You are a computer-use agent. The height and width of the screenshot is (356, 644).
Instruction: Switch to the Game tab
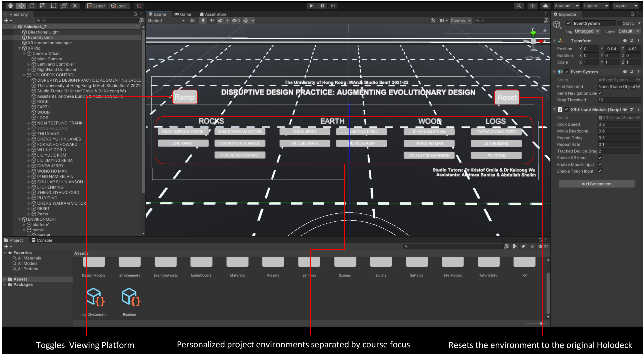coord(183,14)
